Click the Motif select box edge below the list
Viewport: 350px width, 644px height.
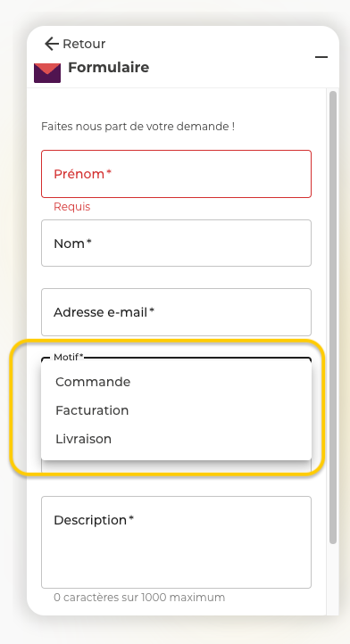pos(176,467)
